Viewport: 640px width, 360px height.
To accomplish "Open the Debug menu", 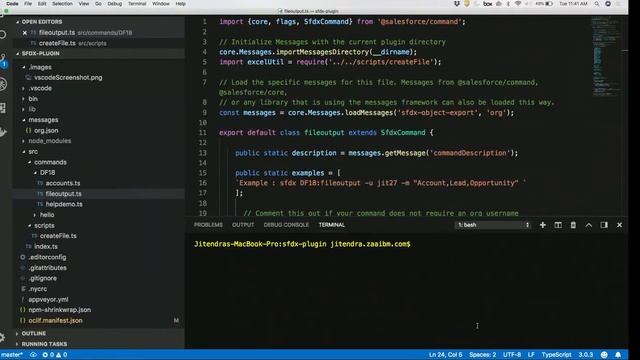I will (115, 4).
